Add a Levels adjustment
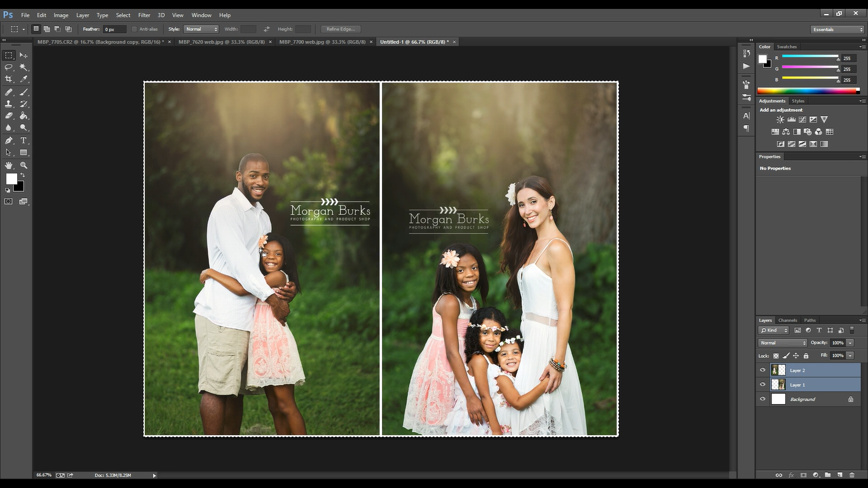Image resolution: width=868 pixels, height=488 pixels. tap(791, 119)
